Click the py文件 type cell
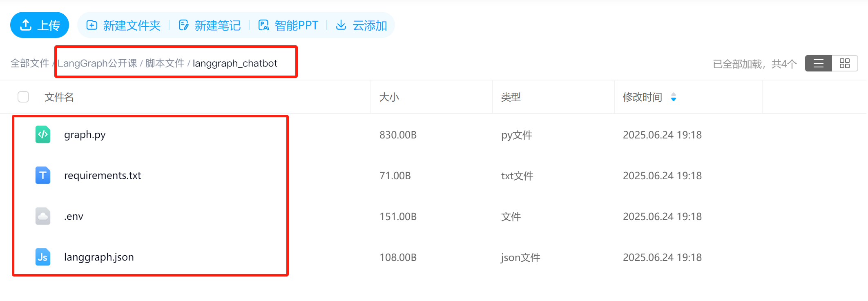 click(x=517, y=135)
